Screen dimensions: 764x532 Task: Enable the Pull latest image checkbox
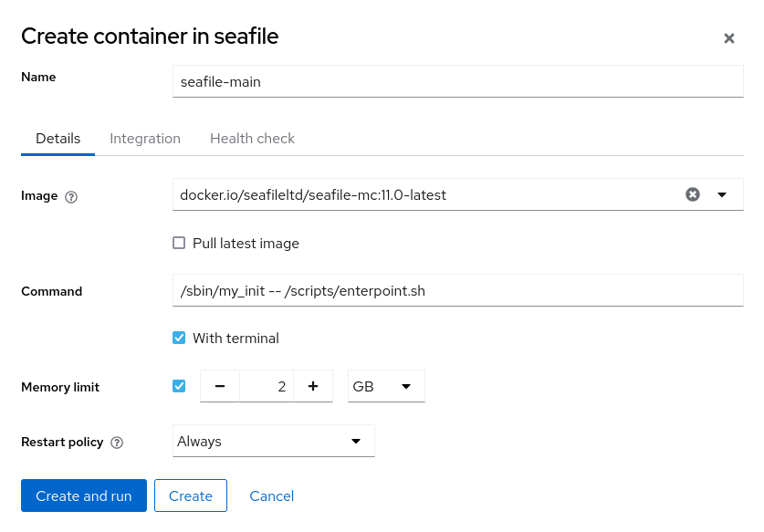click(x=179, y=244)
